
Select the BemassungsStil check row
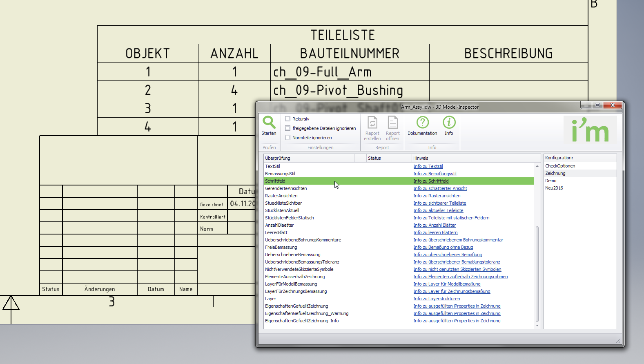pos(399,174)
